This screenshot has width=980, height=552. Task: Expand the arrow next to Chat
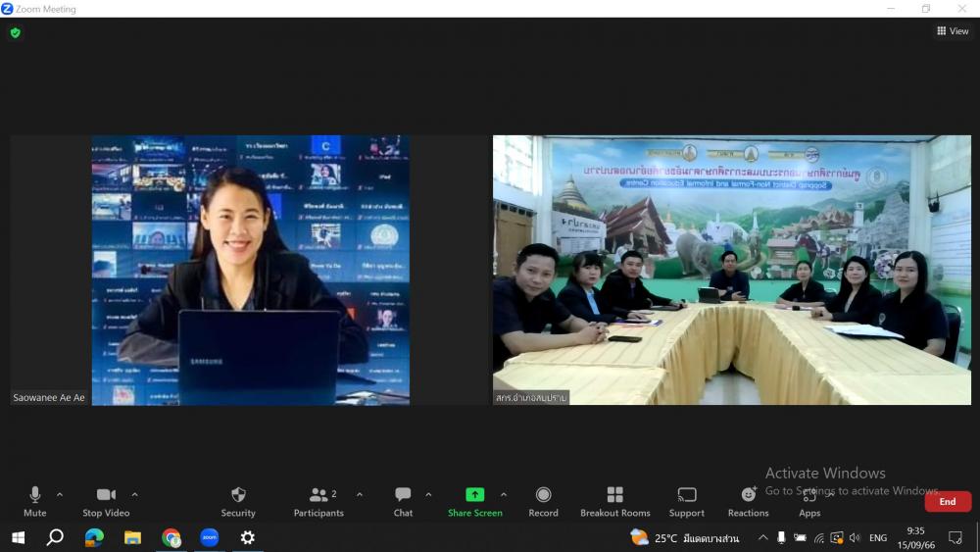pyautogui.click(x=429, y=494)
